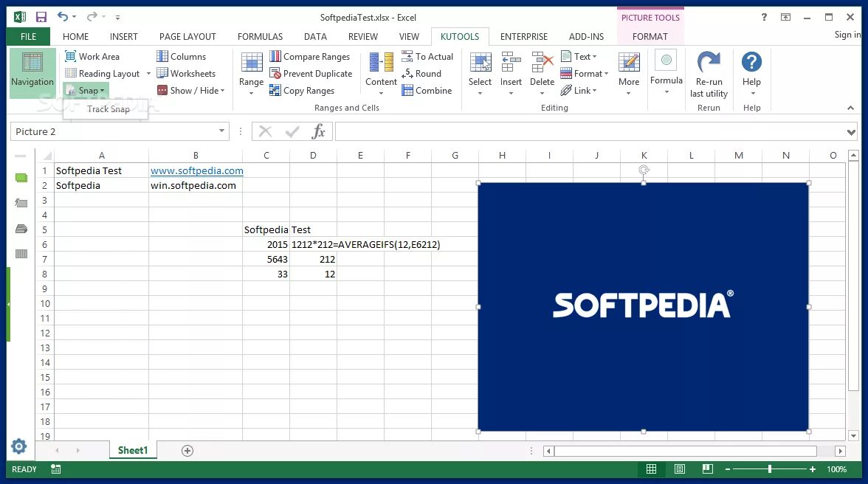Screen dimensions: 868x484
Task: Switch to Normal view
Action: (652, 469)
